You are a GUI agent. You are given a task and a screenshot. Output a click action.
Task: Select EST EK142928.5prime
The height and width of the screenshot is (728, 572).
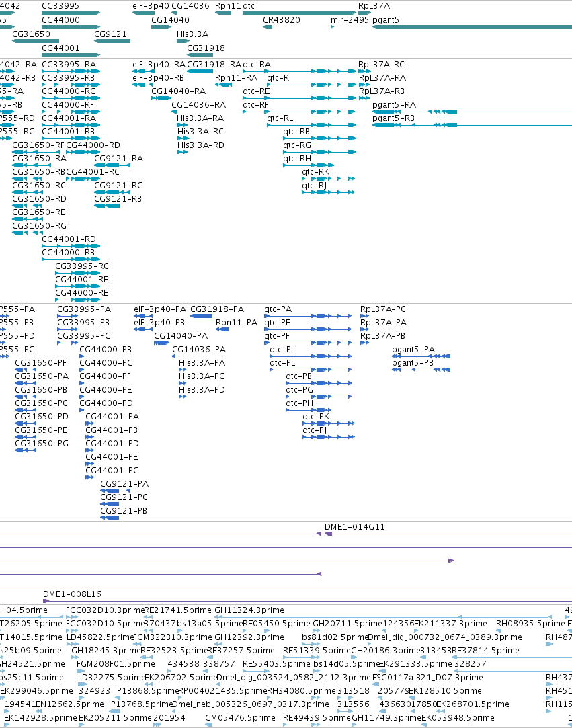pos(40,717)
